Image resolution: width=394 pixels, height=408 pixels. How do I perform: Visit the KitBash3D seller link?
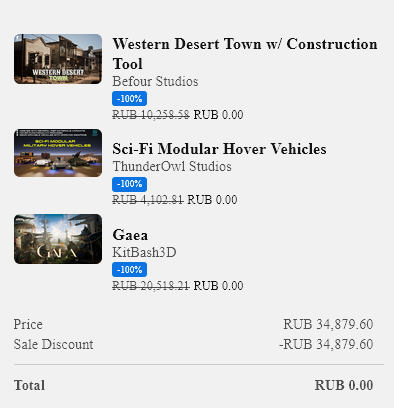point(144,252)
